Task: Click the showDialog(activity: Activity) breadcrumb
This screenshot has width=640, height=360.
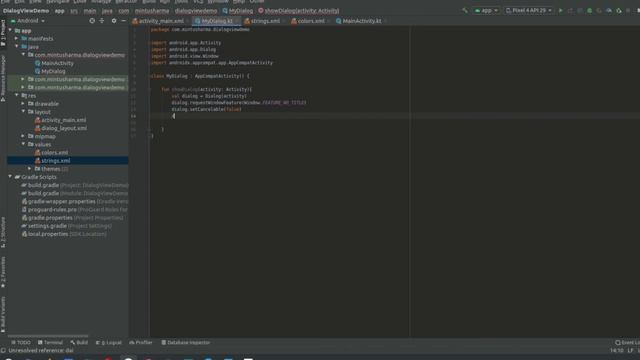Action: [x=298, y=11]
